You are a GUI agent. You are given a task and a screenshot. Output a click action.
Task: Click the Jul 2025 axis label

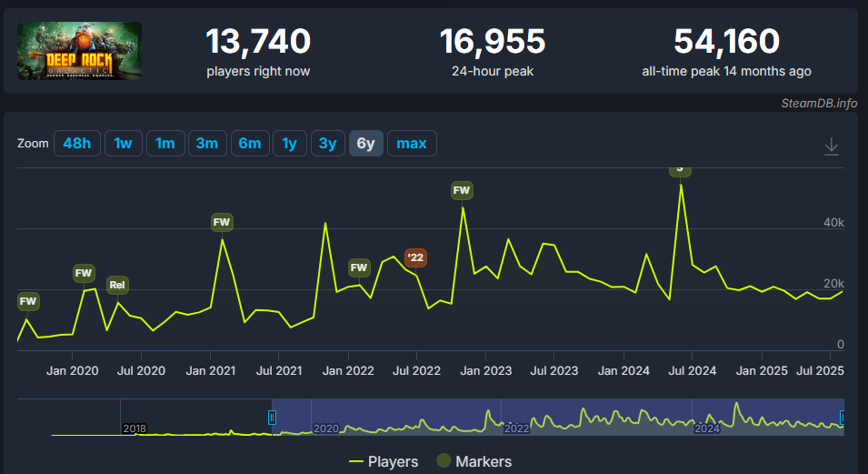point(820,371)
